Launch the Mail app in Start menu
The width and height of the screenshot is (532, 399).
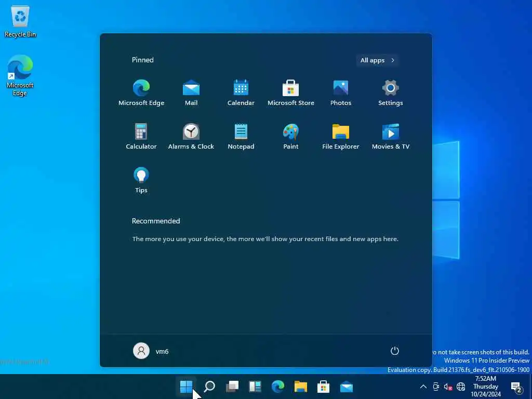(x=191, y=92)
